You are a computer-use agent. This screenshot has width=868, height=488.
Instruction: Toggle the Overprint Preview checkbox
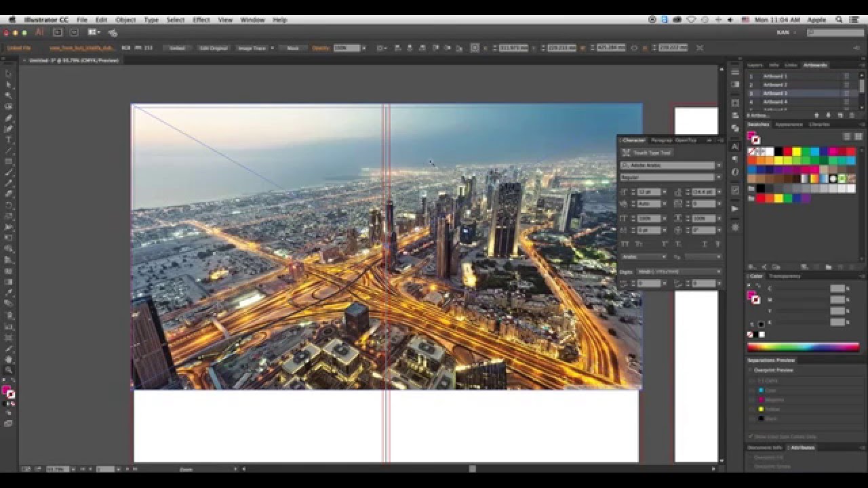751,370
